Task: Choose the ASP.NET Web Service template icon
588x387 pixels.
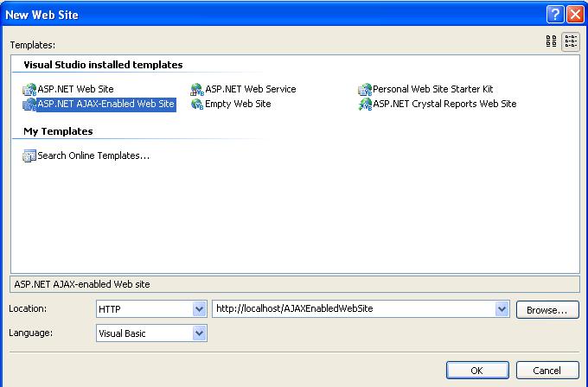Action: point(197,90)
